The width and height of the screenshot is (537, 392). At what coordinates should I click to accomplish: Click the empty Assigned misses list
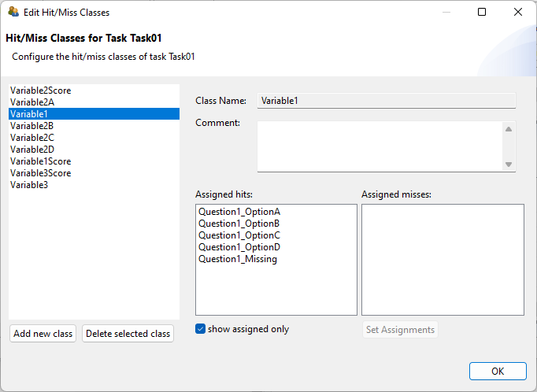pos(443,259)
